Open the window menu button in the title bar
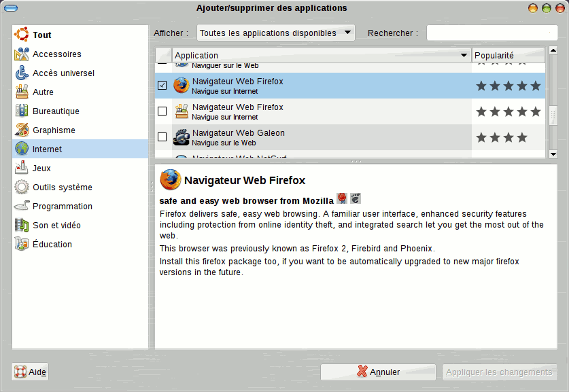Image resolution: width=569 pixels, height=392 pixels. 11,7
